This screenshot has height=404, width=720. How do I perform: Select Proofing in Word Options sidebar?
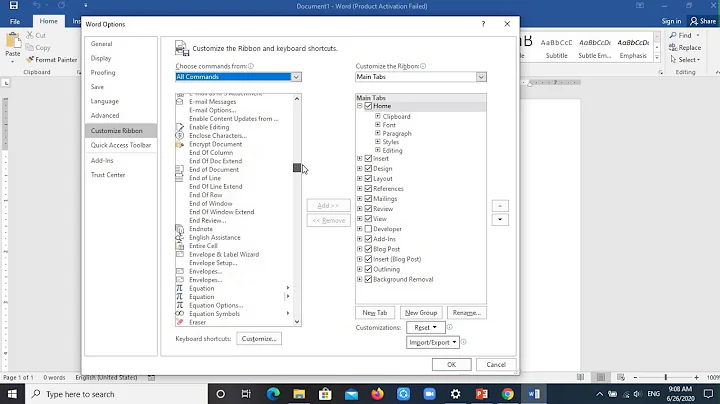pyautogui.click(x=103, y=73)
